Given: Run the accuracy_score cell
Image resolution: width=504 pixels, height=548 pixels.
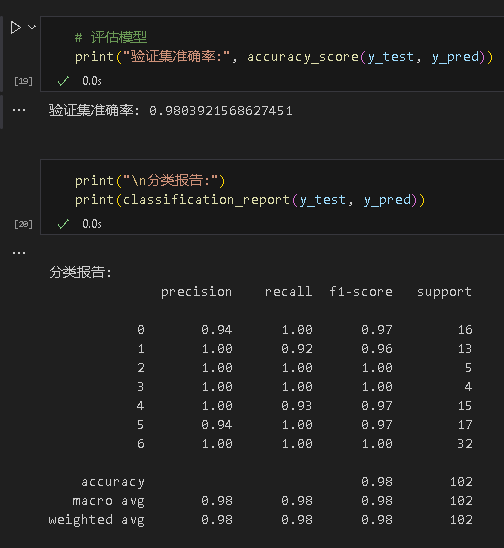Looking at the screenshot, I should [x=15, y=27].
